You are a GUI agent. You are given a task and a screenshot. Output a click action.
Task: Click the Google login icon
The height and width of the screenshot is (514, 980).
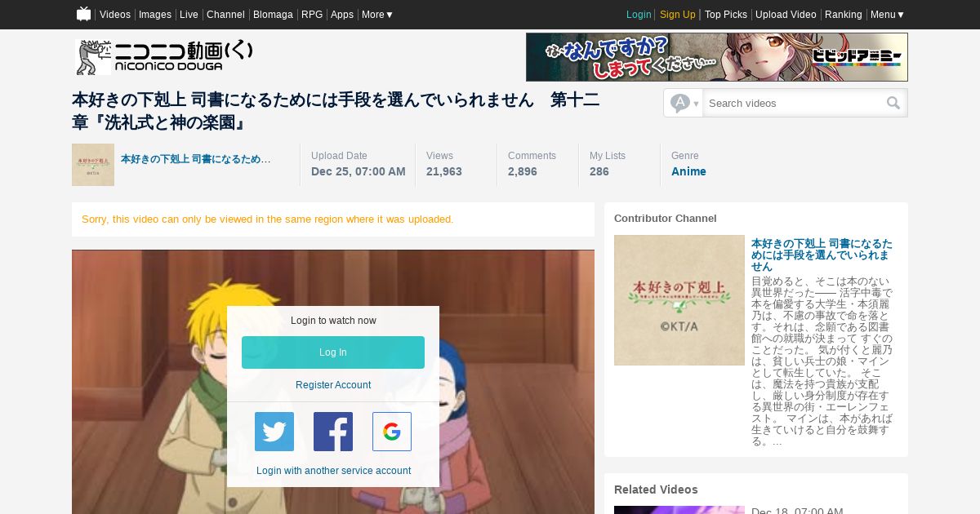392,432
